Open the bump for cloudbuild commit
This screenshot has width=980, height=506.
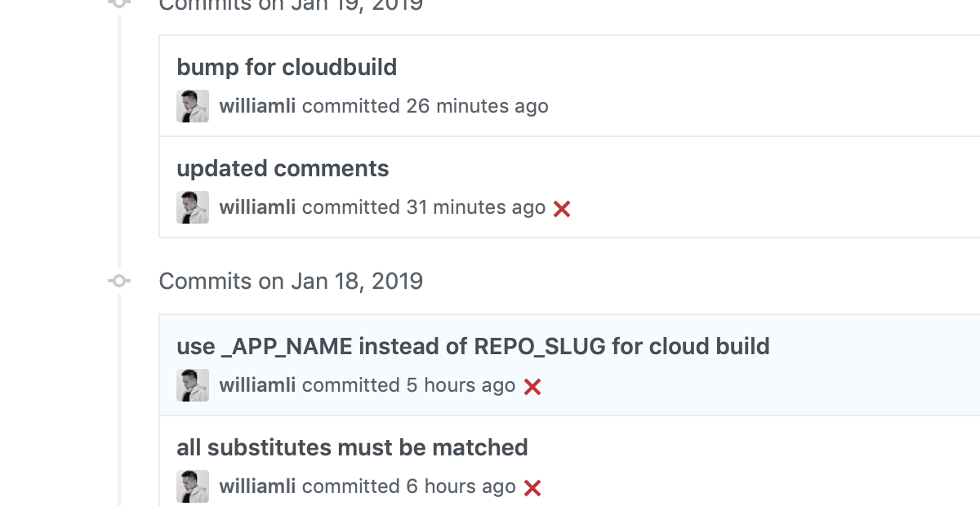coord(287,67)
